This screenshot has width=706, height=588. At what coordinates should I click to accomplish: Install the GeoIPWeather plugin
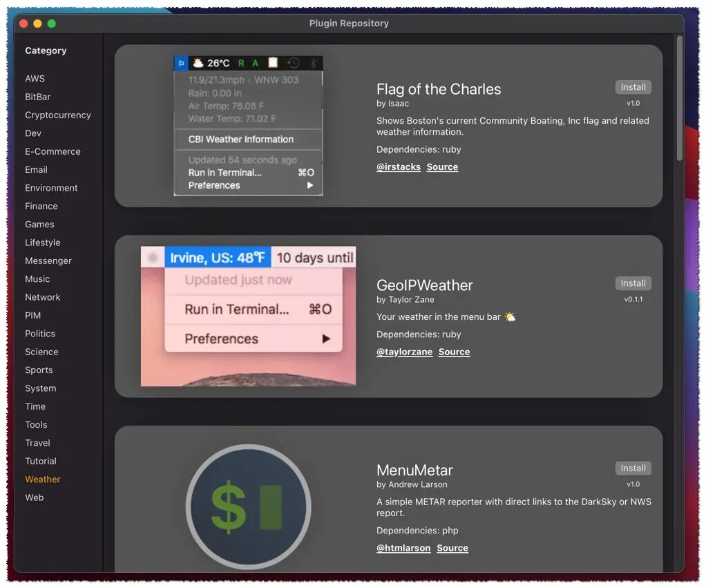pyautogui.click(x=633, y=283)
